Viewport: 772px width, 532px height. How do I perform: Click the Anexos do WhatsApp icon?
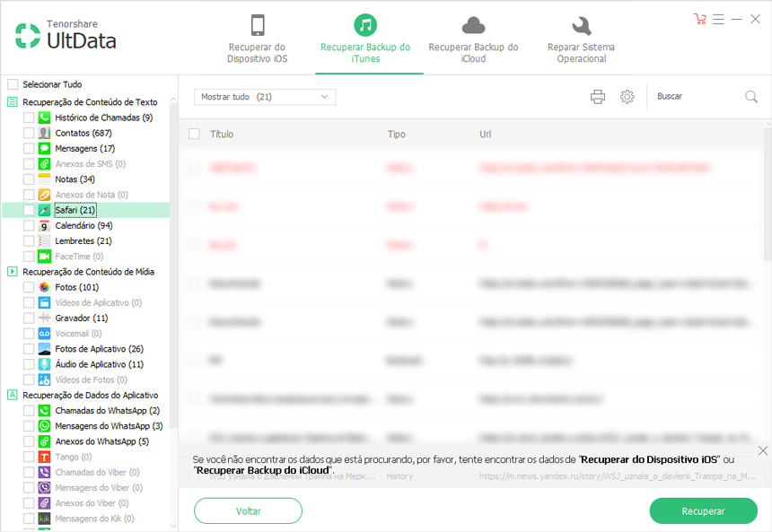tap(44, 441)
